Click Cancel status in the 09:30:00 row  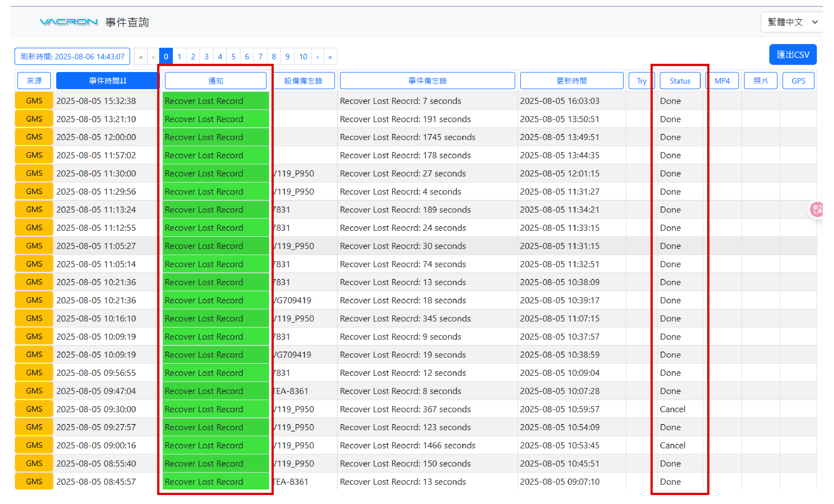point(672,409)
